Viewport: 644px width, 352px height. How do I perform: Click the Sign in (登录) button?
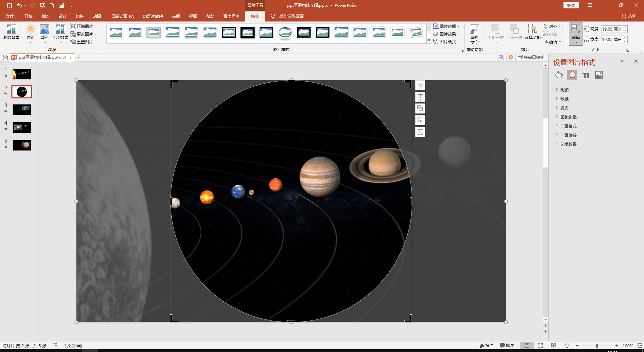[x=571, y=5]
